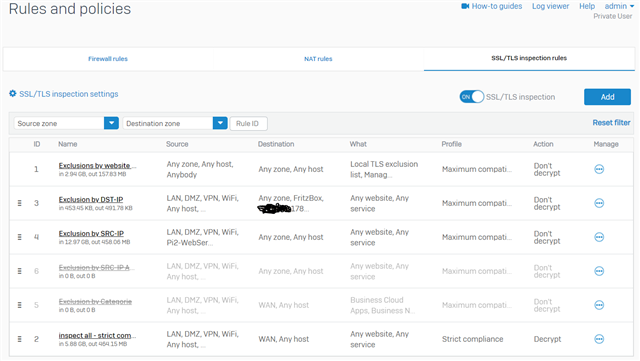The height and width of the screenshot is (361, 640).
Task: Open manage menu for Exclusions by website rule
Action: click(599, 169)
